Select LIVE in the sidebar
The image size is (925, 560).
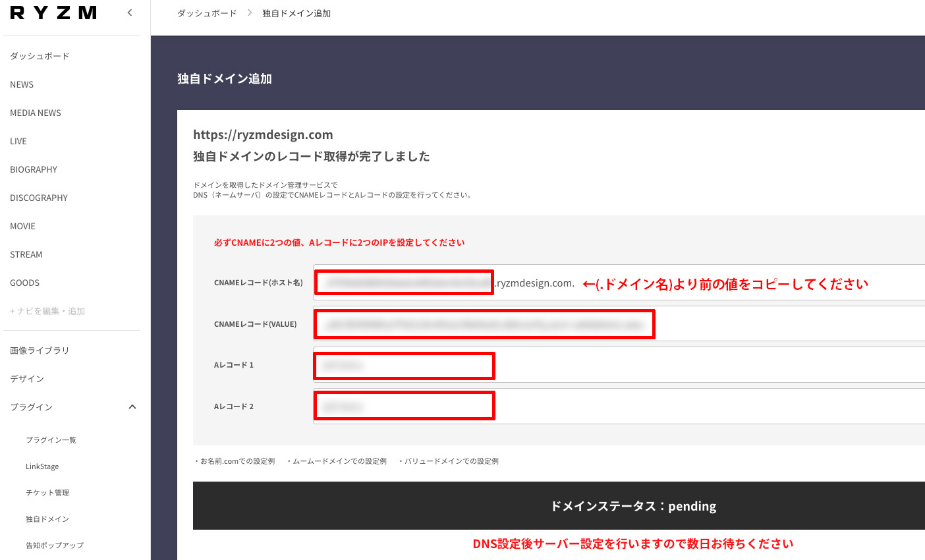click(x=18, y=141)
